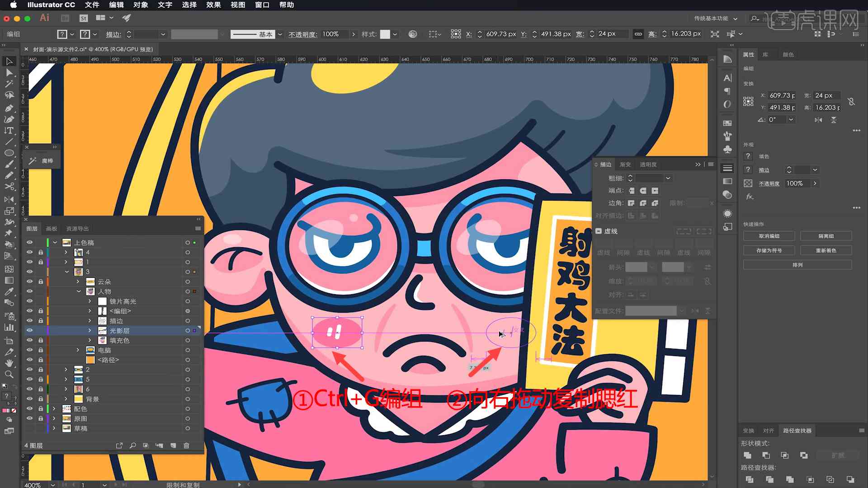Select the Direct Selection tool
The width and height of the screenshot is (868, 488).
[x=9, y=72]
